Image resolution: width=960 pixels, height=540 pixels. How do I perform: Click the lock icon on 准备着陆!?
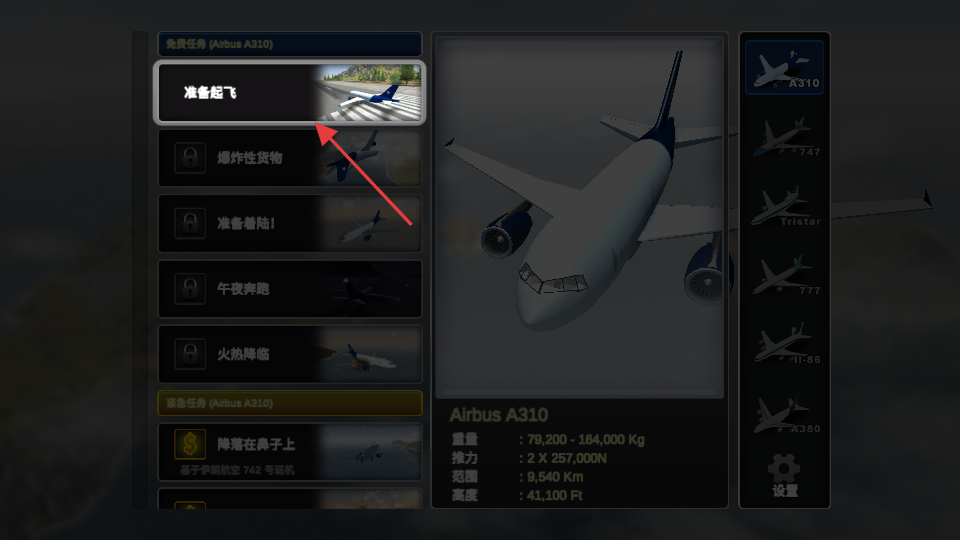tap(190, 223)
